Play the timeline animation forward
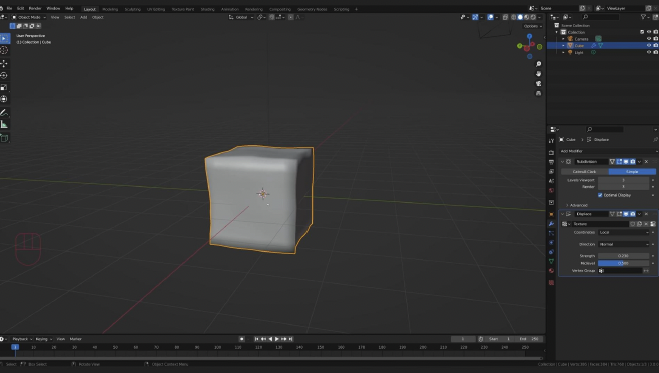This screenshot has width=659, height=373. point(277,339)
